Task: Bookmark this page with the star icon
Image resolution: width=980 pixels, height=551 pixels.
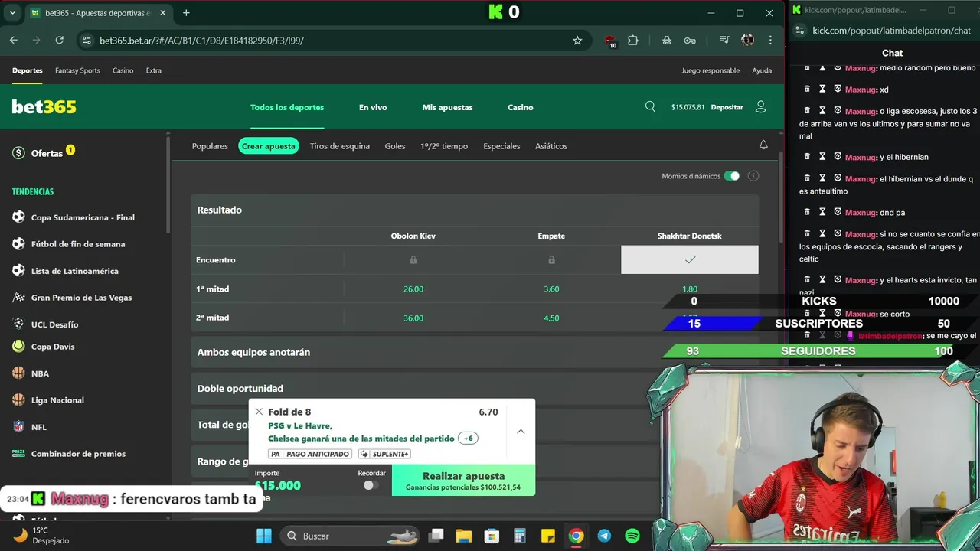Action: (x=577, y=41)
